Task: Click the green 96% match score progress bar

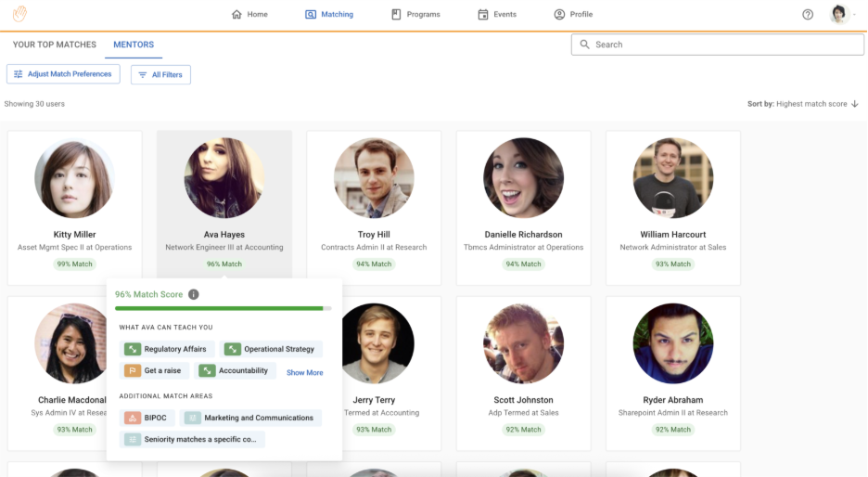Action: click(x=219, y=308)
